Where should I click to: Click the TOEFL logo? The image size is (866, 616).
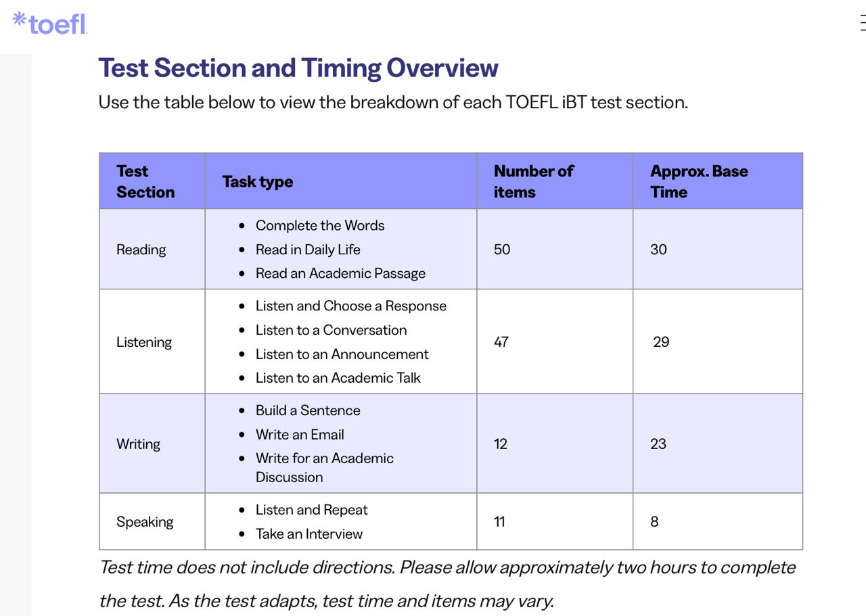[51, 24]
